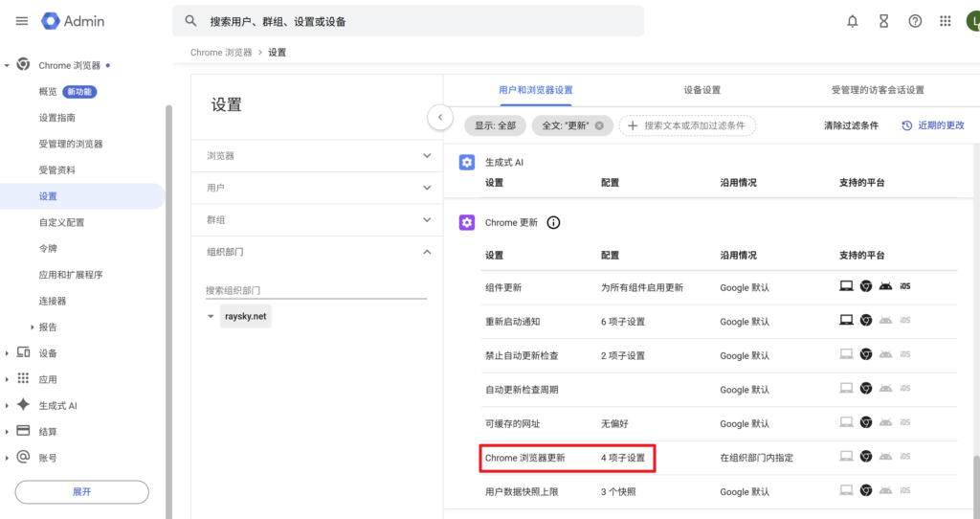Image resolution: width=980 pixels, height=519 pixels.
Task: Open the Google apps grid
Action: coord(946,21)
